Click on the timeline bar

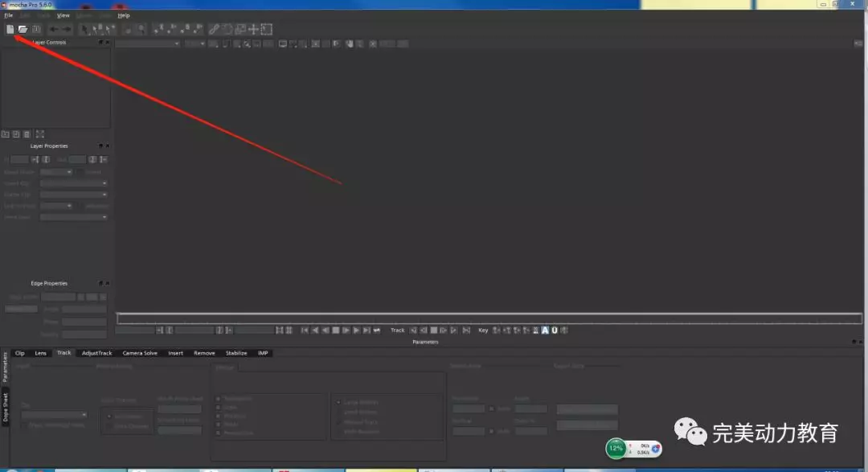[x=482, y=318]
